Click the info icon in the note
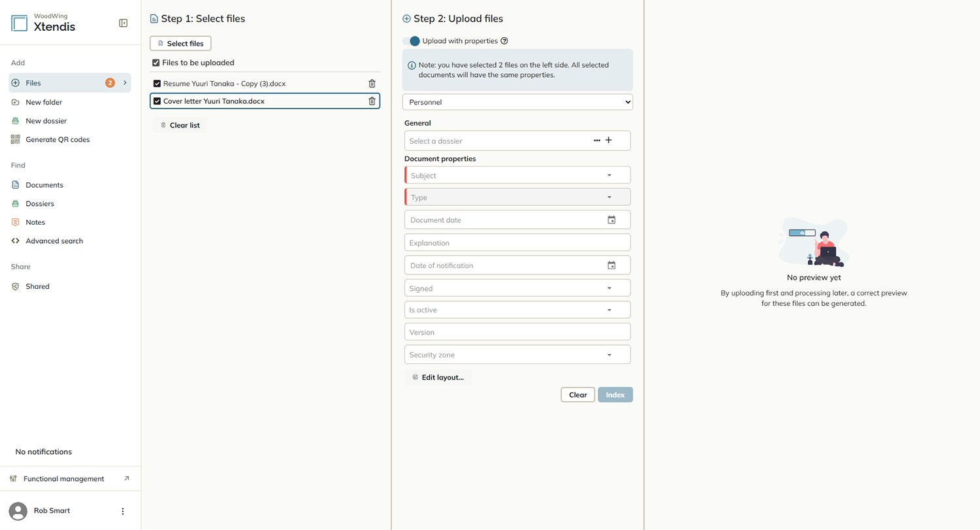This screenshot has height=530, width=980. click(x=412, y=65)
